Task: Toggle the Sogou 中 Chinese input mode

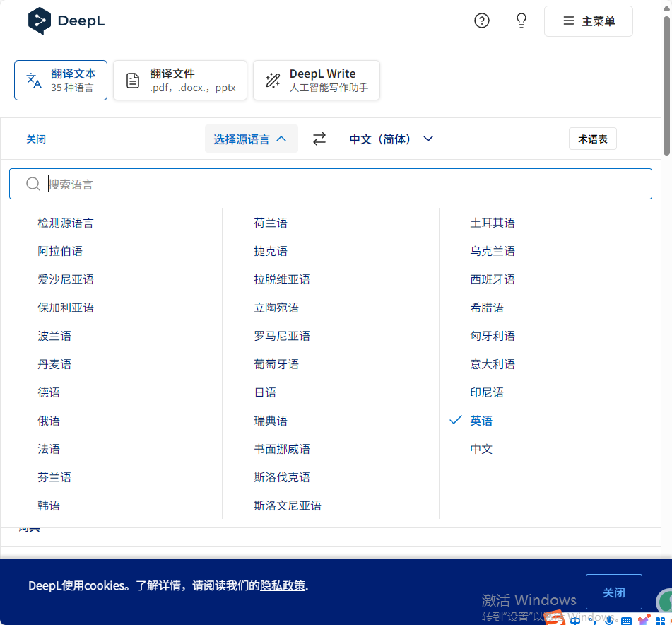Action: pos(575,620)
